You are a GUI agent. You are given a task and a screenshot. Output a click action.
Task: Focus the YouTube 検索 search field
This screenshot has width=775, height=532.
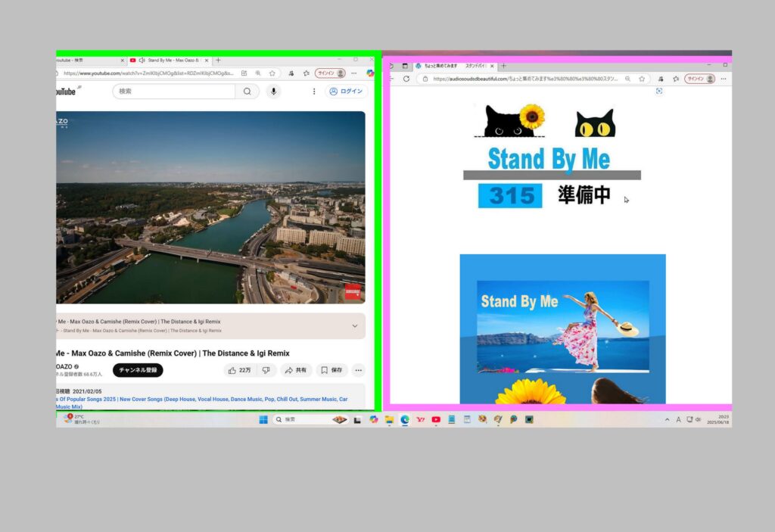tap(175, 92)
